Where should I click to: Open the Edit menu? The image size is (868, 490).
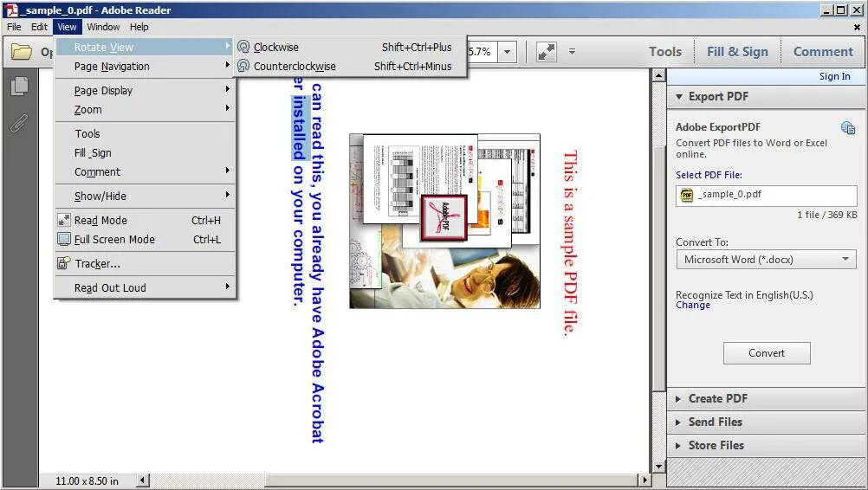pos(39,27)
